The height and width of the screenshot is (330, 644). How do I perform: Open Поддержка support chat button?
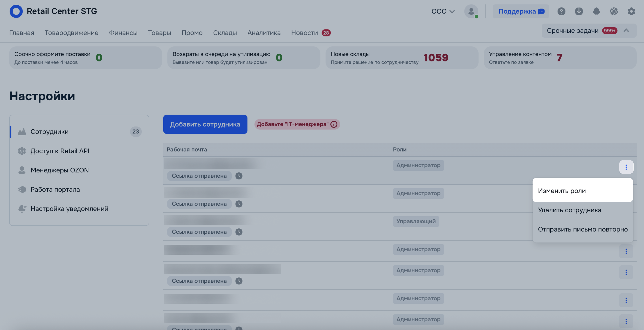tap(521, 11)
